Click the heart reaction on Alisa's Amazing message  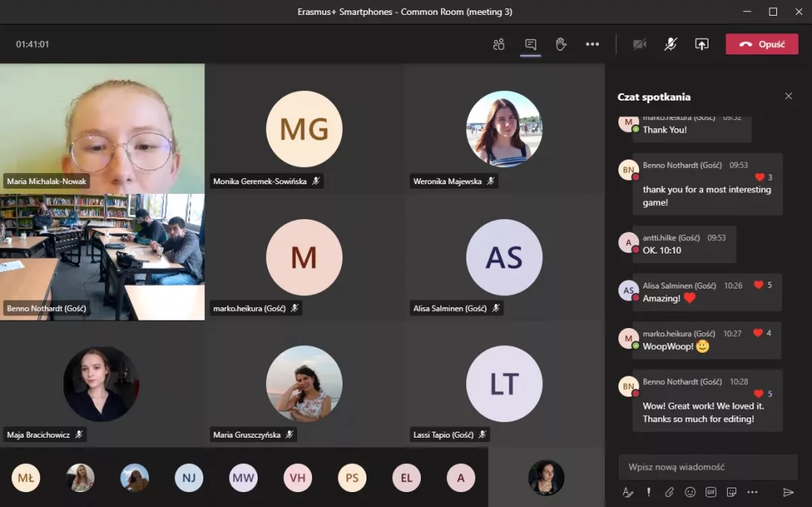tap(758, 285)
